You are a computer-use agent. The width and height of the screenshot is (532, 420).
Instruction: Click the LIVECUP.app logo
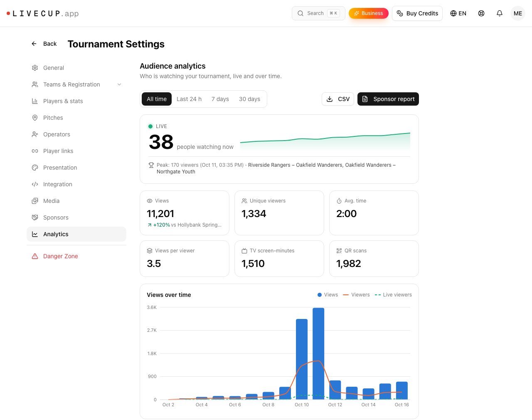tap(43, 13)
